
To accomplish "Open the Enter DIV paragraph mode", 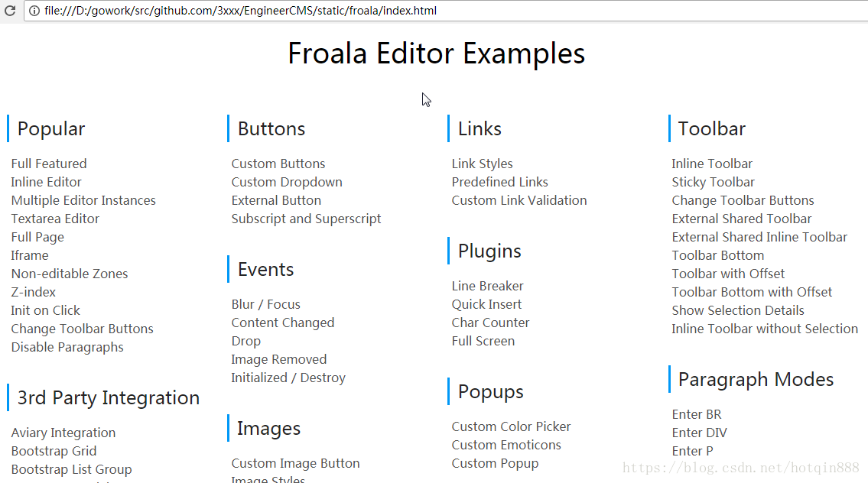I will [x=699, y=433].
